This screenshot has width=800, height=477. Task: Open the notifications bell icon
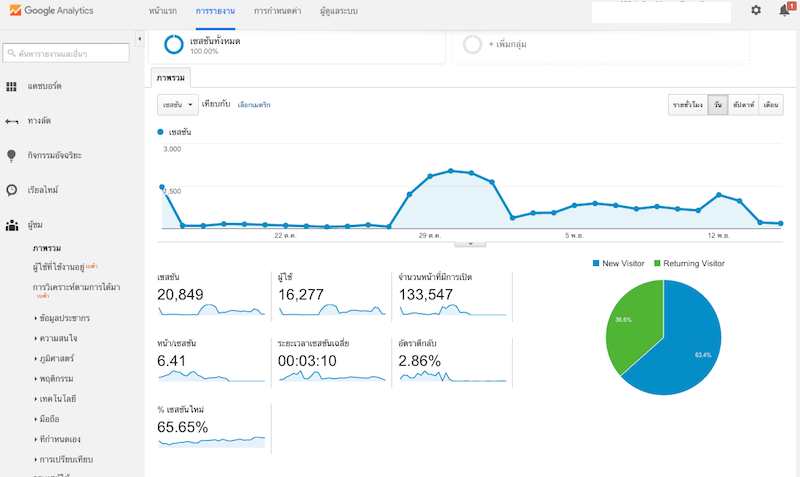coord(785,10)
